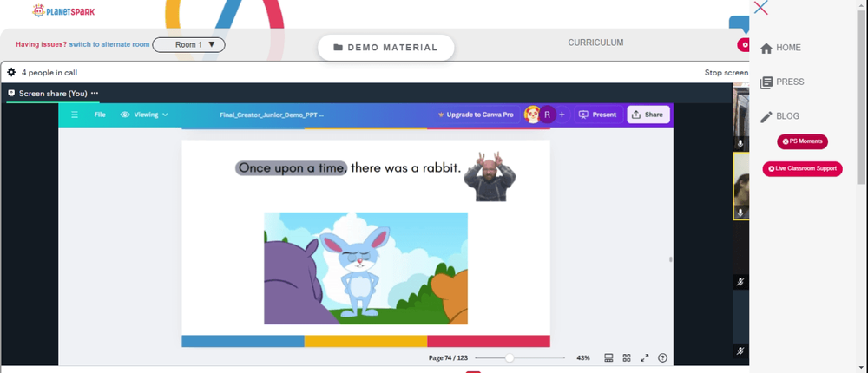868x373 pixels.
Task: Click the Stop screen share button
Action: (727, 73)
